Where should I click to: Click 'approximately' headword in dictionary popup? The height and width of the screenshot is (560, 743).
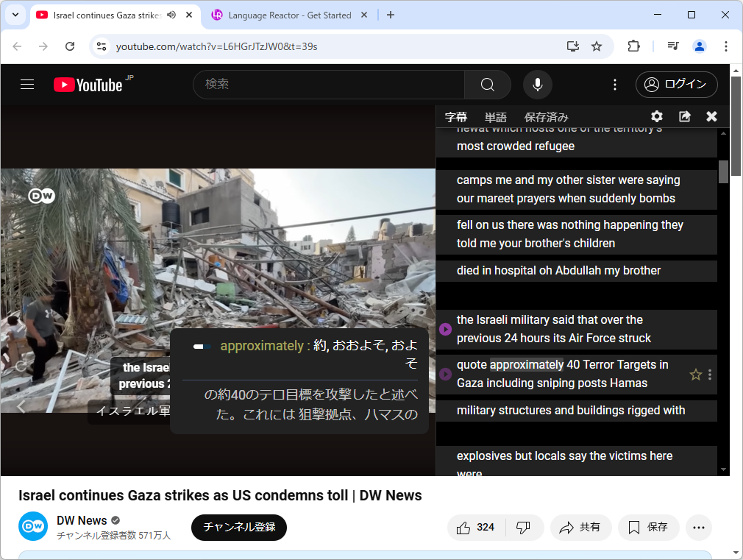tap(262, 346)
